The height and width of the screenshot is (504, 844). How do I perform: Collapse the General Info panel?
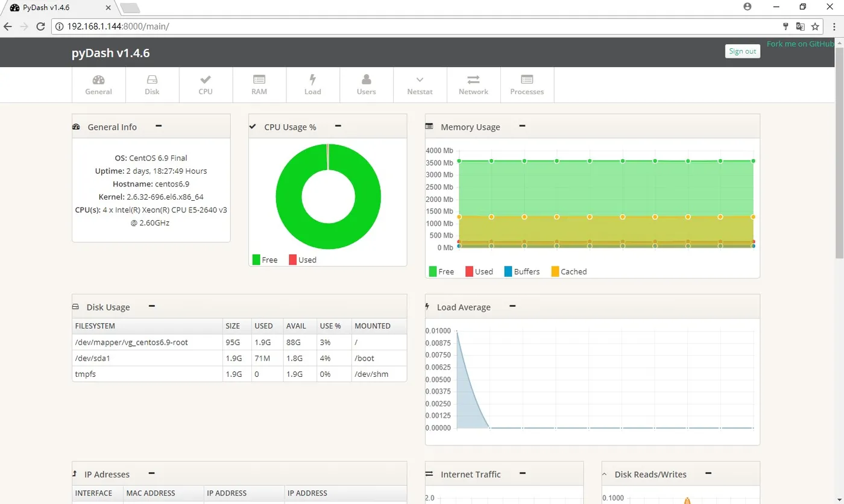pyautogui.click(x=159, y=126)
